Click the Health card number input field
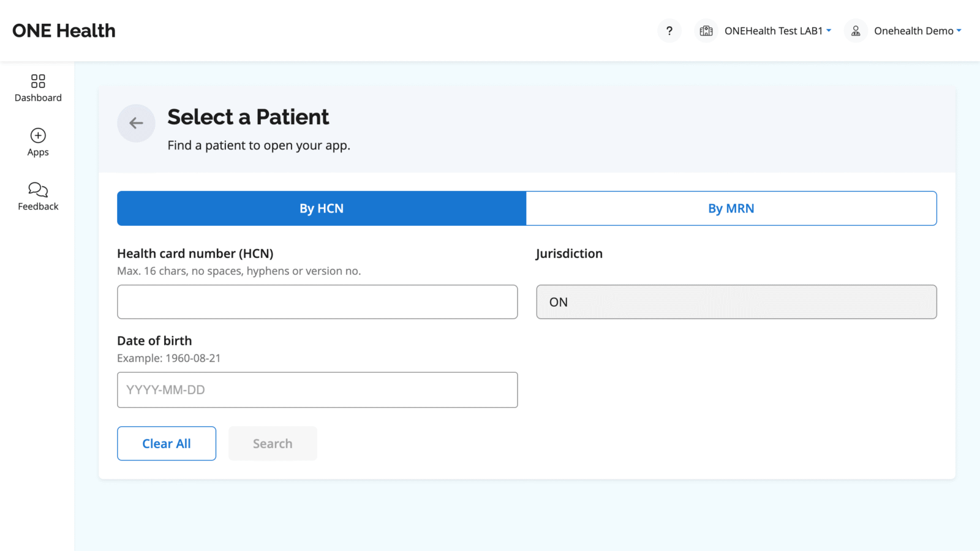 click(x=317, y=302)
